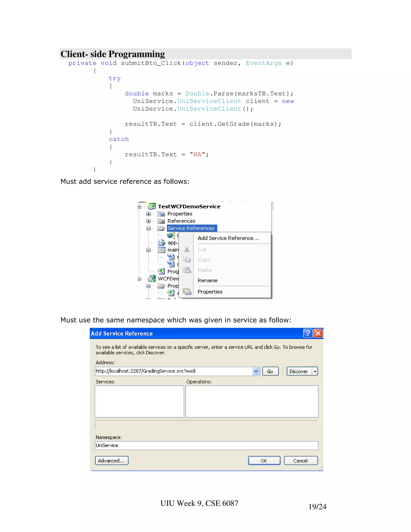Click the Go button
This screenshot has height=532, width=411.
tap(270, 371)
